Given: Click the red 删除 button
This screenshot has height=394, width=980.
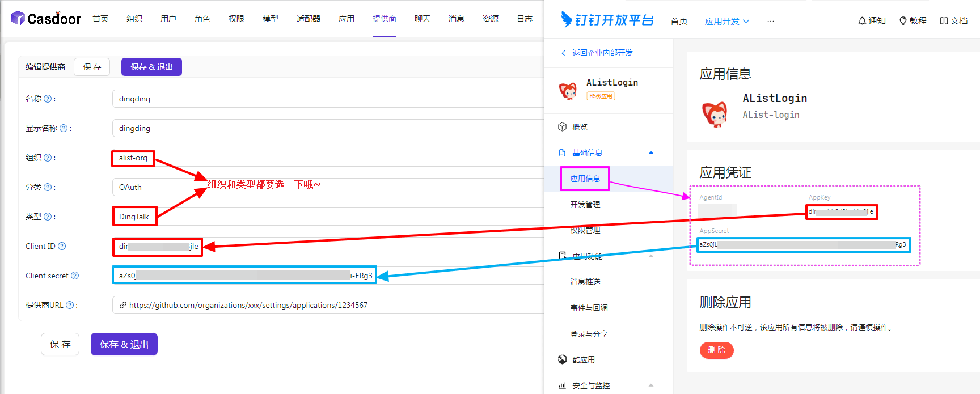Looking at the screenshot, I should click(x=716, y=350).
